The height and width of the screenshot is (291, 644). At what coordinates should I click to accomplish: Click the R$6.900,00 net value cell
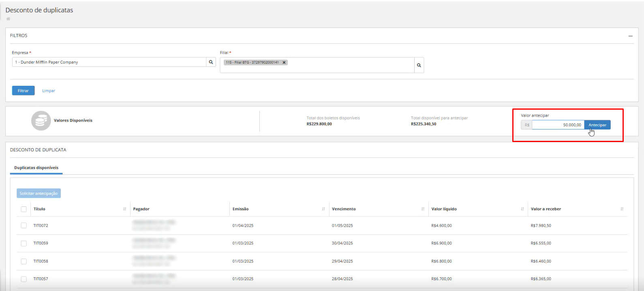pos(441,243)
